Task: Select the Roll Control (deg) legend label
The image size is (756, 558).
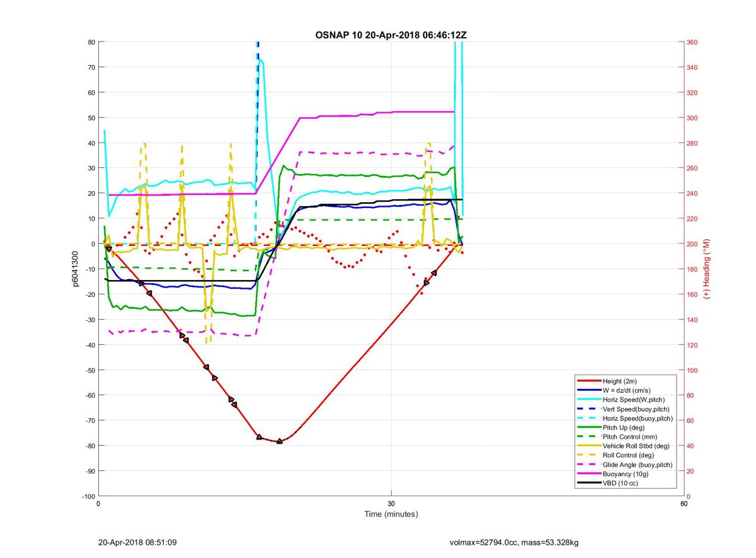Action: click(x=629, y=455)
